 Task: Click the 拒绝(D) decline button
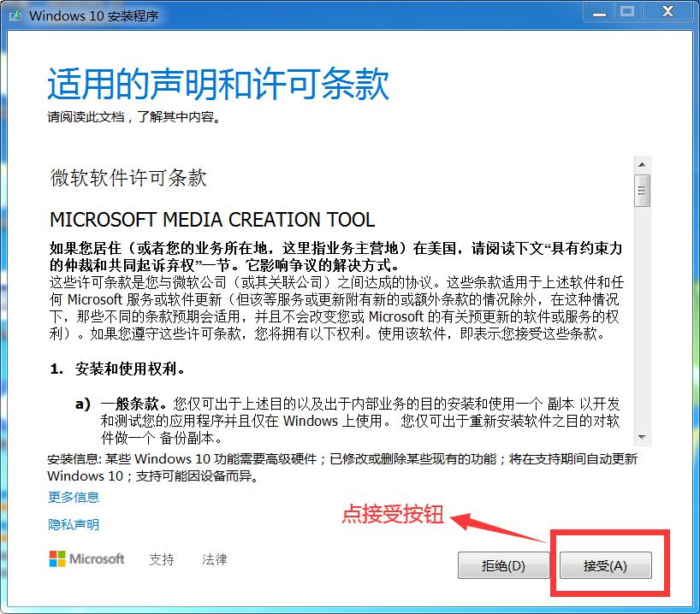coord(504,565)
